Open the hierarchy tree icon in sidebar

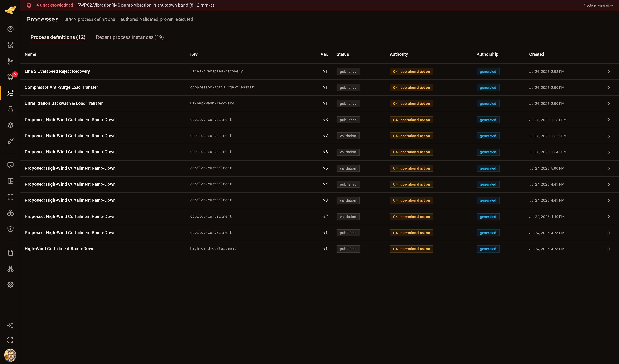tap(10, 61)
